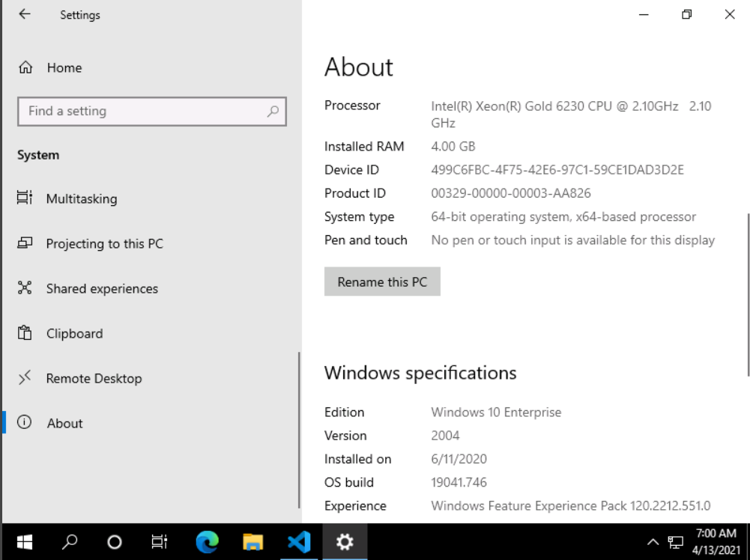Viewport: 750px width, 560px height.
Task: Launch Microsoft Edge from taskbar
Action: (207, 542)
